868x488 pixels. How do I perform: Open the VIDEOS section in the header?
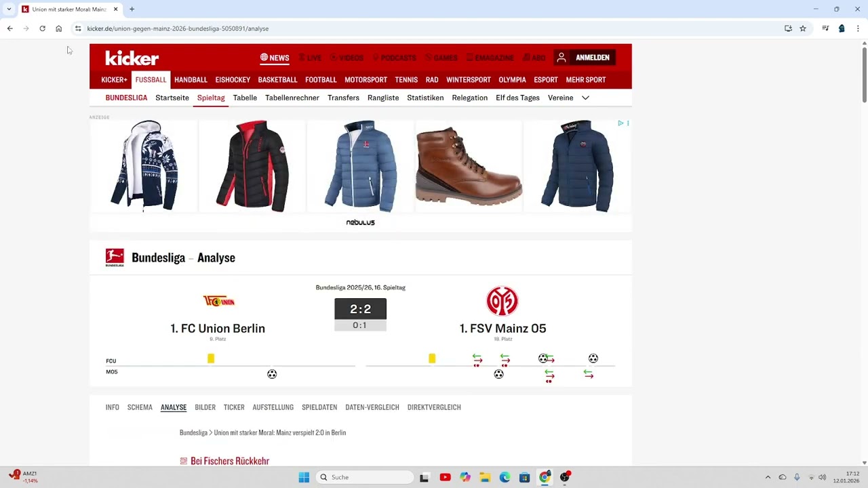coord(347,58)
